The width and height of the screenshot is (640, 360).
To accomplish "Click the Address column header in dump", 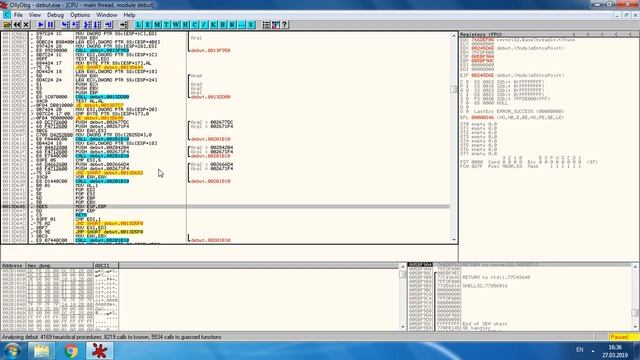I will [x=13, y=265].
